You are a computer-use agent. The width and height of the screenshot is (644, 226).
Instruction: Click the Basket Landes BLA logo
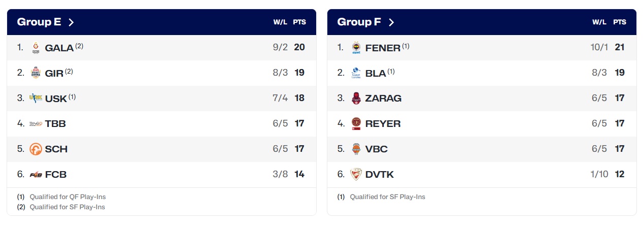click(356, 73)
